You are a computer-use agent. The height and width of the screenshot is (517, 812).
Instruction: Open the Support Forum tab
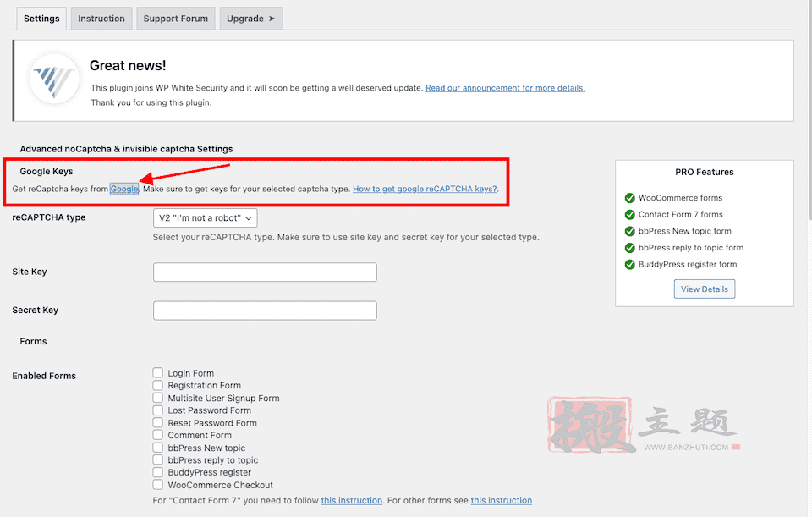click(x=176, y=19)
